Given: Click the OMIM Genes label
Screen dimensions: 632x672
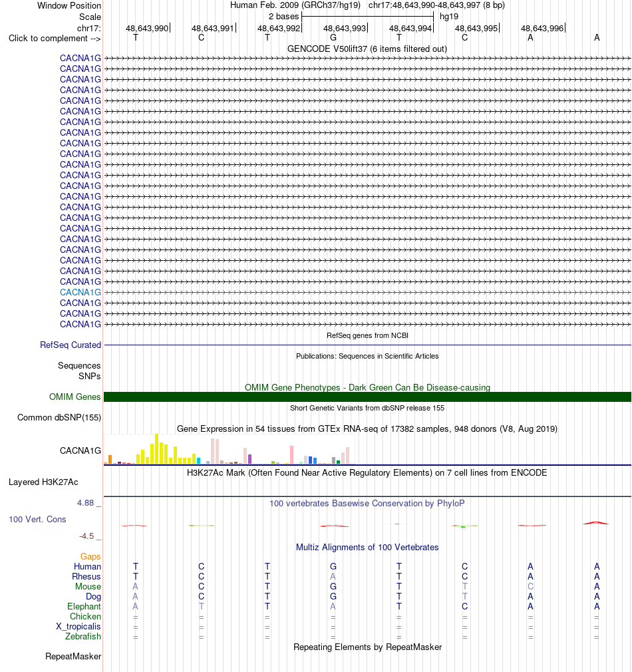Looking at the screenshot, I should tap(75, 397).
